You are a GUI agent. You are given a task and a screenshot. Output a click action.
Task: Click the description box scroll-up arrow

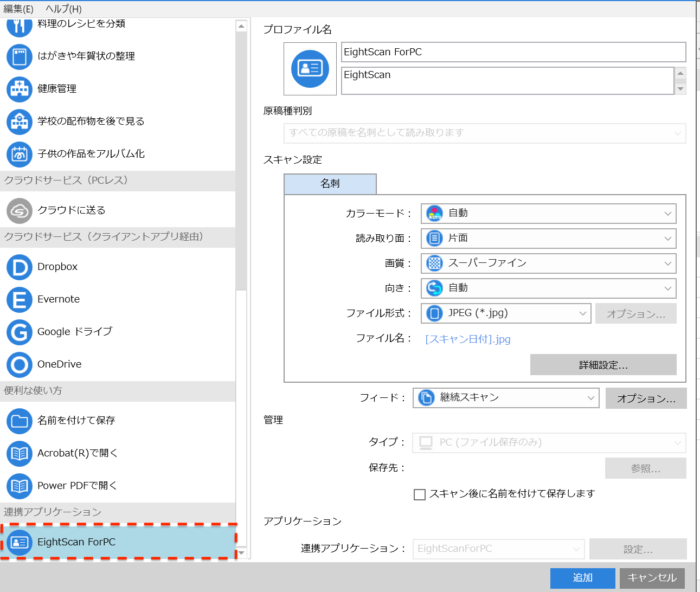(680, 73)
